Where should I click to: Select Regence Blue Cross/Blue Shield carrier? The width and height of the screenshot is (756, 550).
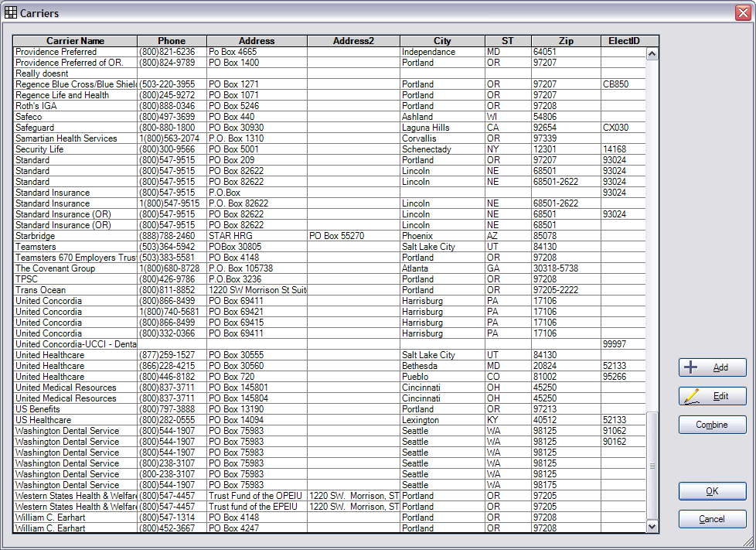click(329, 84)
